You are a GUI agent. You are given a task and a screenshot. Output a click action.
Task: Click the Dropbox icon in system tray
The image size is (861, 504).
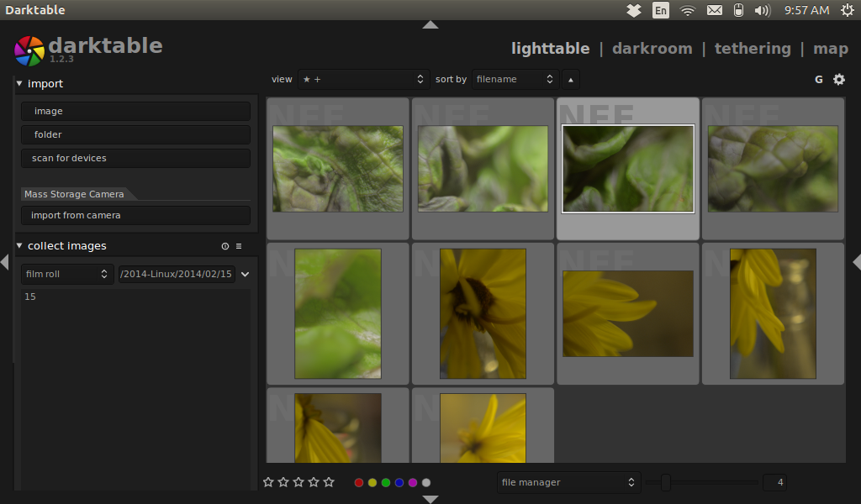[x=634, y=10]
